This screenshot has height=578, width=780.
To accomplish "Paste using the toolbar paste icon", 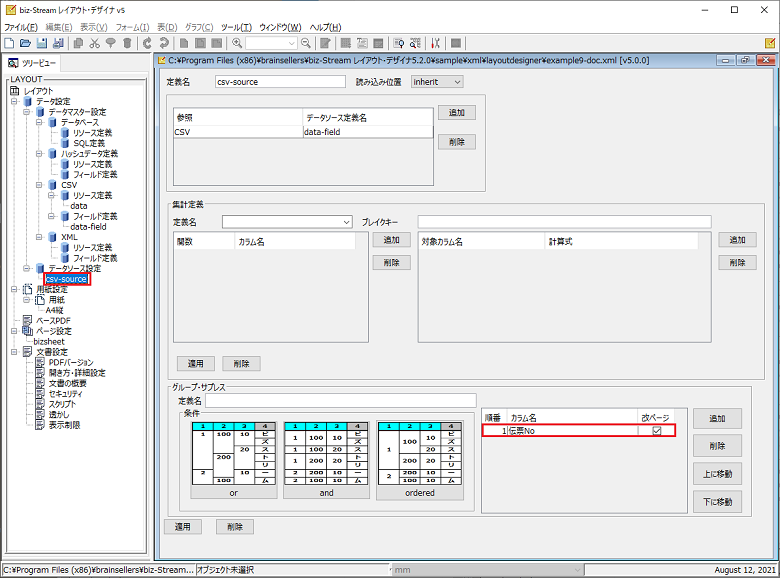I will coord(111,43).
